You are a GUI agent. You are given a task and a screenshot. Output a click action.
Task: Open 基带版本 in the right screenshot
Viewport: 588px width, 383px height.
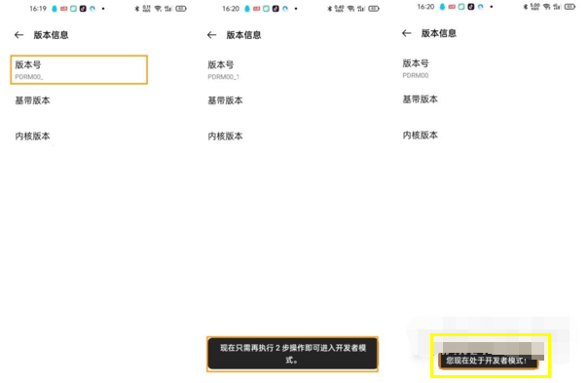pyautogui.click(x=421, y=99)
